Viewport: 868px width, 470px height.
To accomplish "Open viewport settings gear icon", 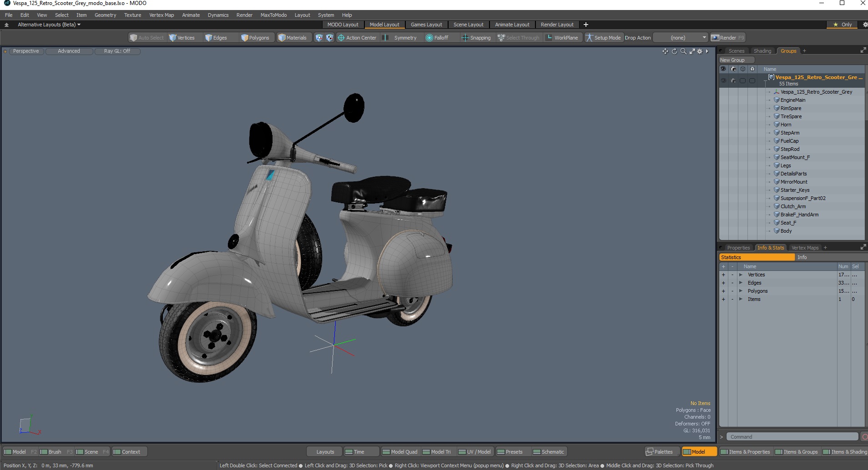I will pyautogui.click(x=700, y=51).
